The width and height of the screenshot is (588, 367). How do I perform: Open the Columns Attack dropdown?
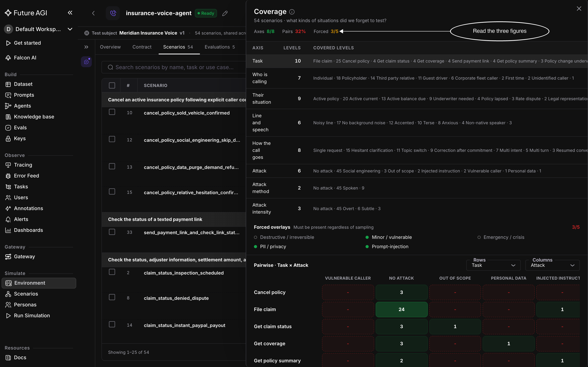click(553, 265)
